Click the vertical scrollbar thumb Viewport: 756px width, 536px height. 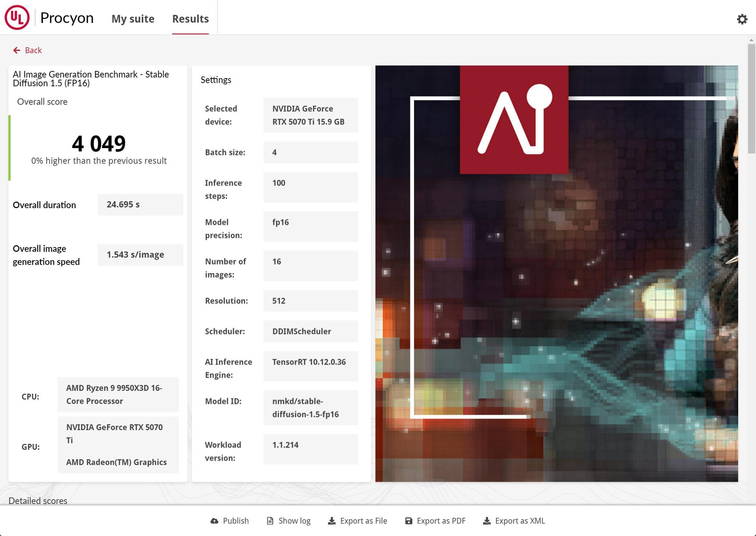pyautogui.click(x=751, y=98)
